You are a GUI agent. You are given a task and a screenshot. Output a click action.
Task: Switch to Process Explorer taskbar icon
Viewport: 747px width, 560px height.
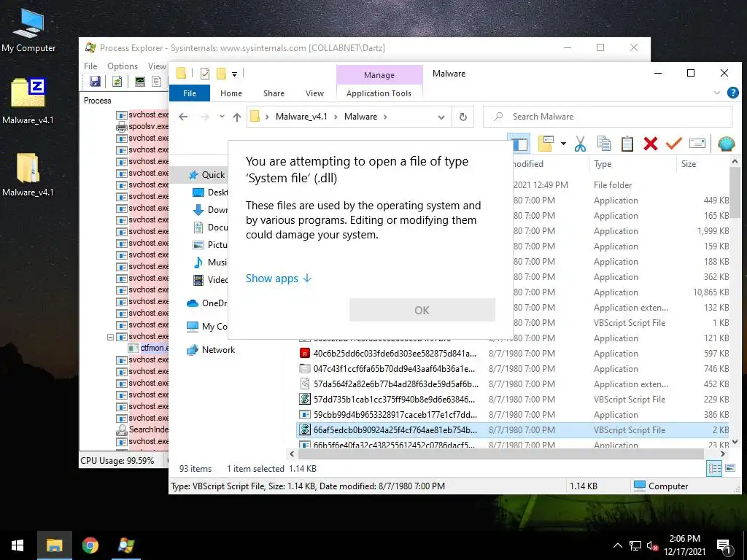(125, 545)
